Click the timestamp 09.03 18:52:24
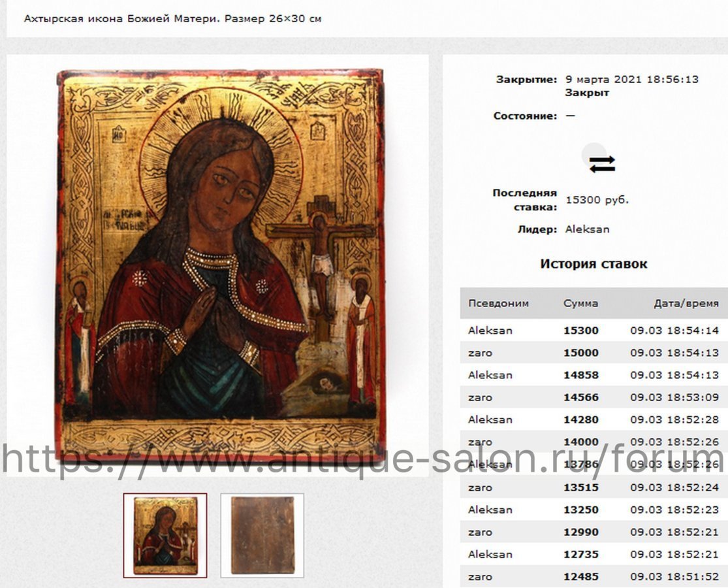Image resolution: width=728 pixels, height=588 pixels. (674, 487)
